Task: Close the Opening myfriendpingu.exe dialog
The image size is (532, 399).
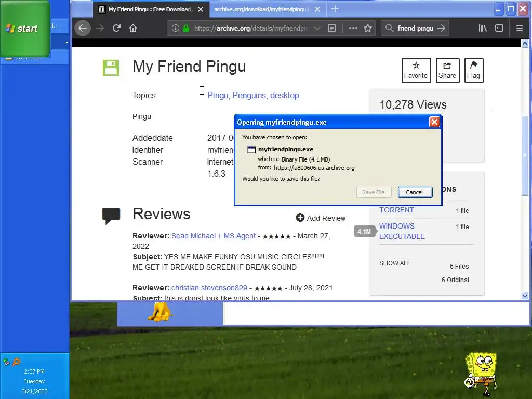Action: click(x=434, y=122)
